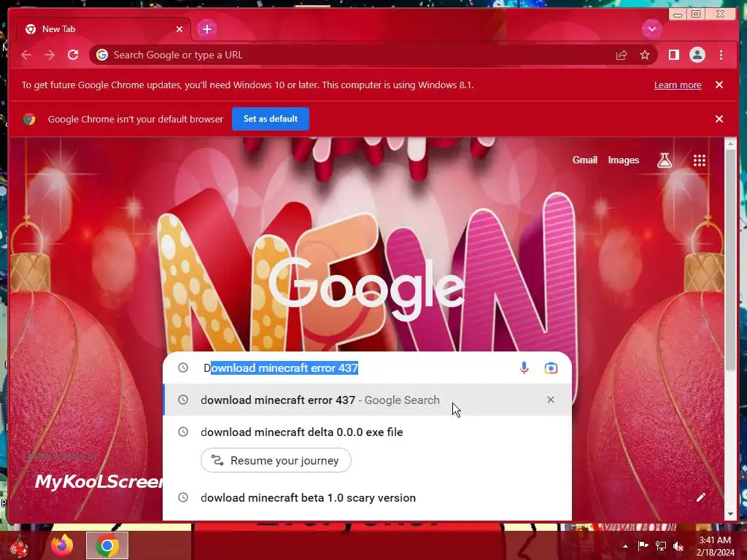Open the side panel icon
Screen dimensions: 747x560
(673, 55)
